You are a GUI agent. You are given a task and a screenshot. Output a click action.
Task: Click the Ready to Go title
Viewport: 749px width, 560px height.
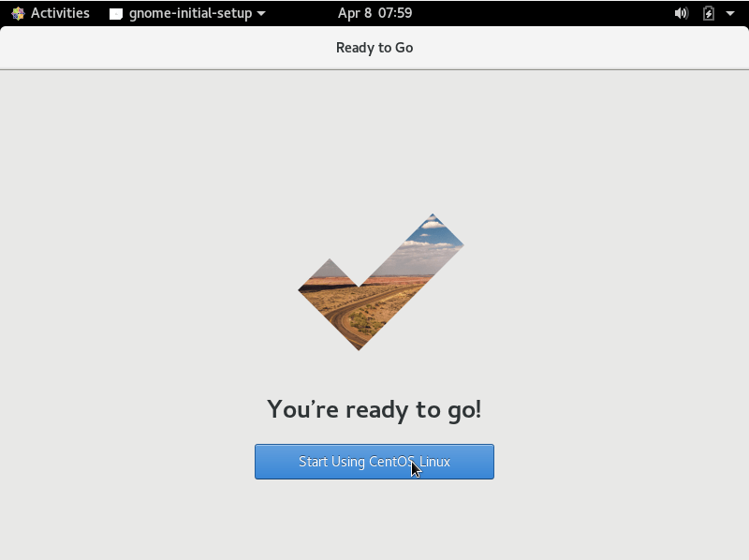click(374, 48)
